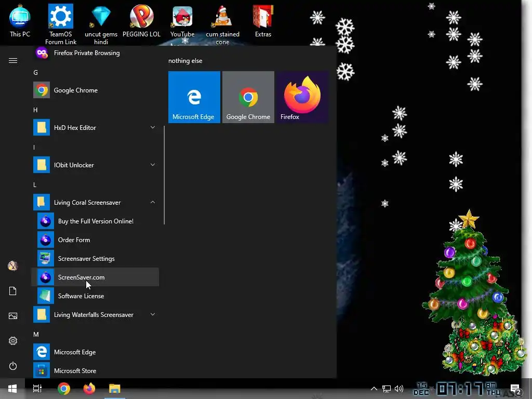The height and width of the screenshot is (399, 532).
Task: Expand the Start menu hamburger navigation
Action: (13, 60)
